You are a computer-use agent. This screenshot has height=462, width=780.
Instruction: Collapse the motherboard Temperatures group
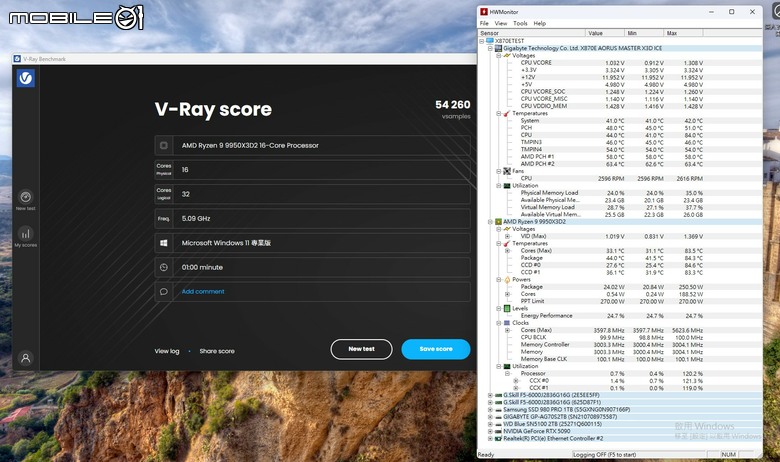pyautogui.click(x=498, y=113)
